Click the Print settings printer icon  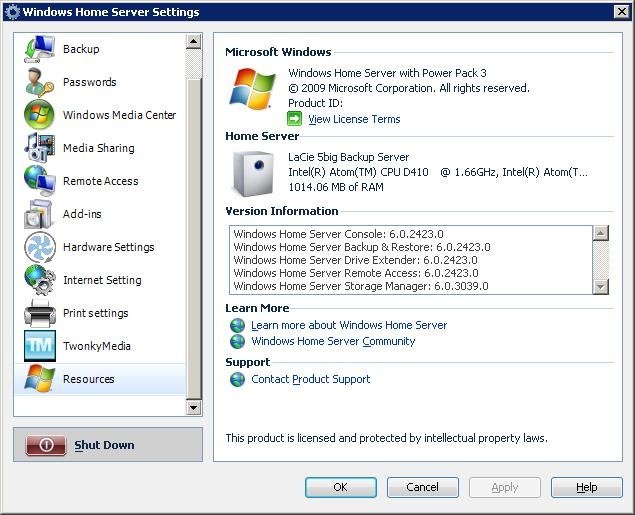pos(39,313)
